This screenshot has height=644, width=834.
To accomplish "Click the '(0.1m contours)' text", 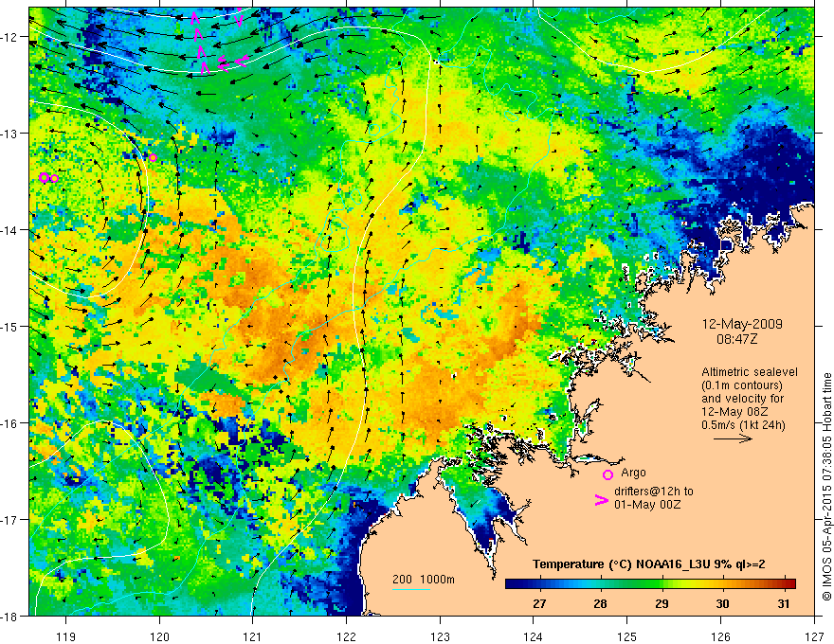I will click(x=742, y=385).
